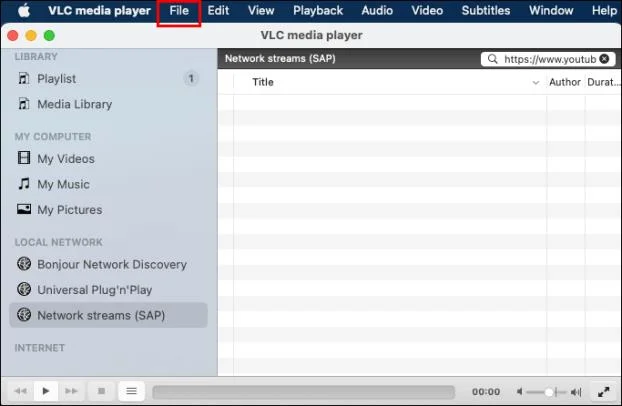Click the Network streams (SAP) globe icon

24,314
